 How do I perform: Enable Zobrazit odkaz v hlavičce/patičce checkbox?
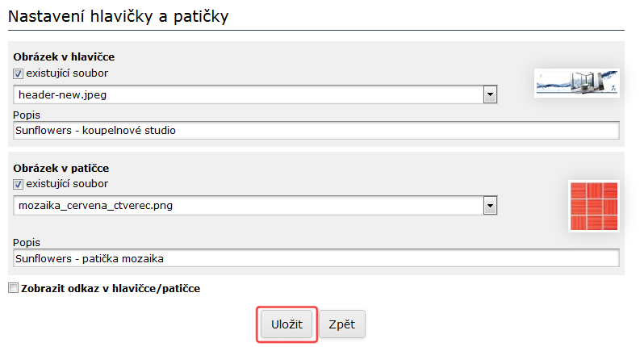pyautogui.click(x=12, y=288)
